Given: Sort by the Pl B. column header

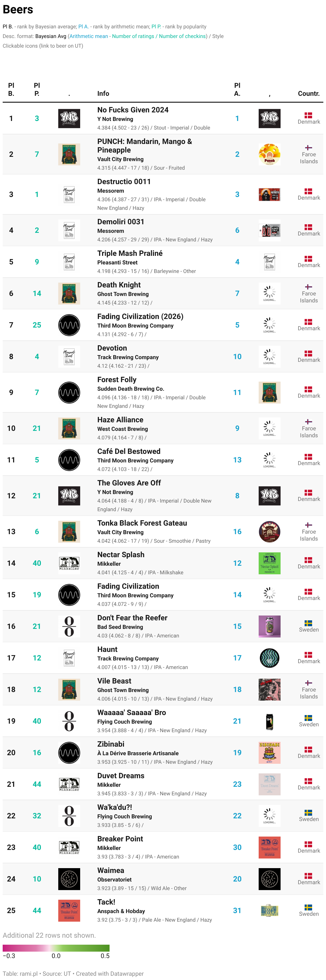Looking at the screenshot, I should pyautogui.click(x=11, y=89).
